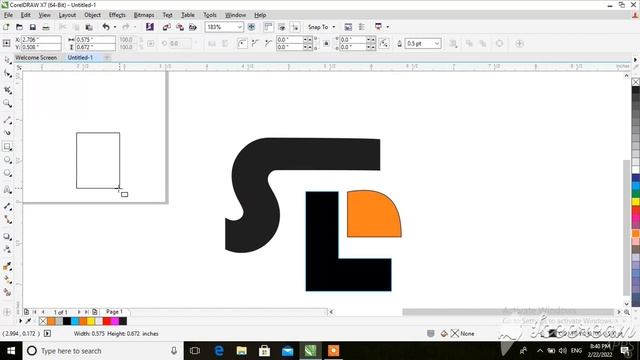The image size is (640, 360).
Task: Select the Round corner option
Action: [x=242, y=43]
